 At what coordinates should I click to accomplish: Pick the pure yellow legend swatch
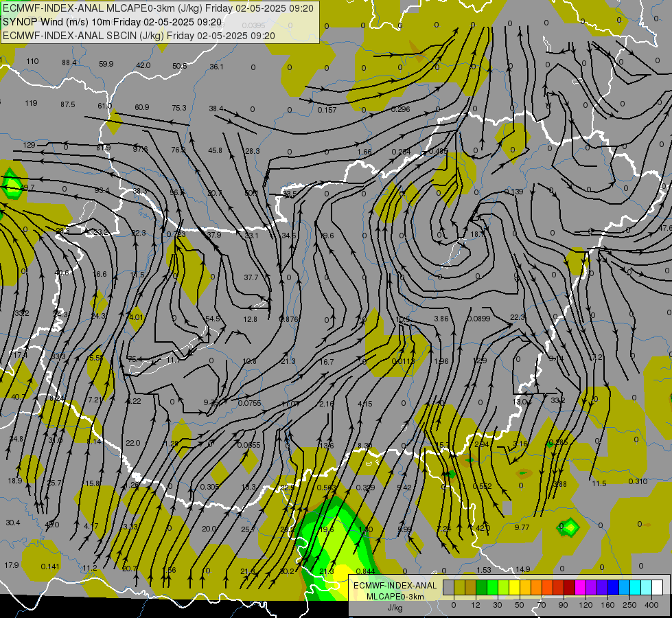[x=514, y=588]
